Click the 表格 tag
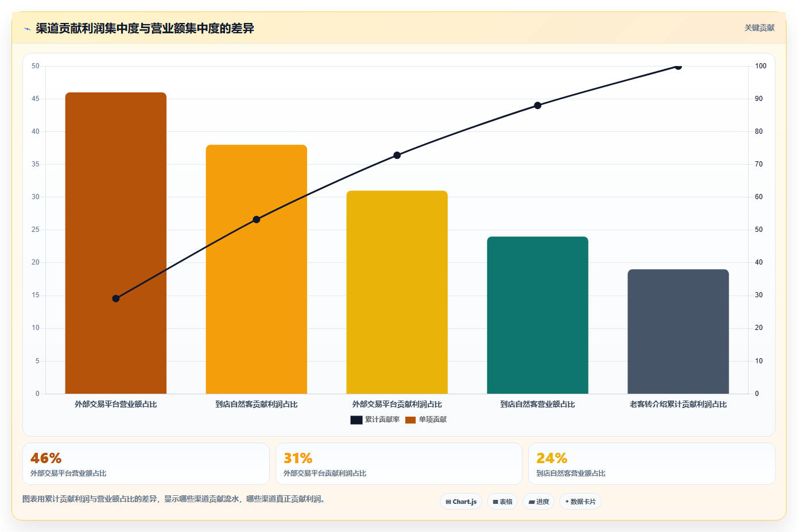 [502, 502]
